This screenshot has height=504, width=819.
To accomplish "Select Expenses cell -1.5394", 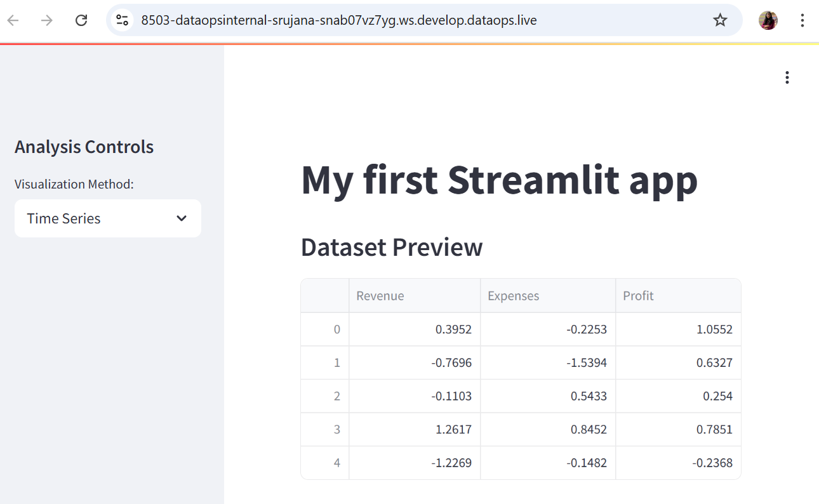I will (x=548, y=363).
